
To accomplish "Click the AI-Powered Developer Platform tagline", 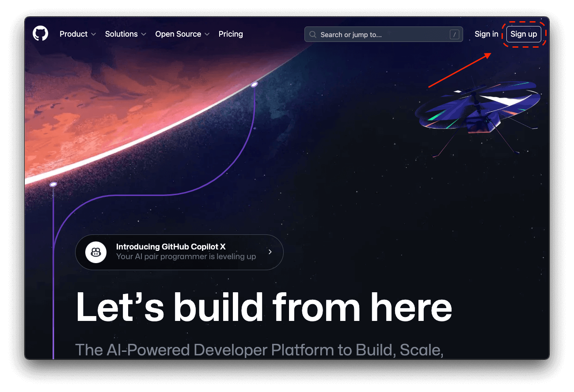I will pyautogui.click(x=259, y=350).
